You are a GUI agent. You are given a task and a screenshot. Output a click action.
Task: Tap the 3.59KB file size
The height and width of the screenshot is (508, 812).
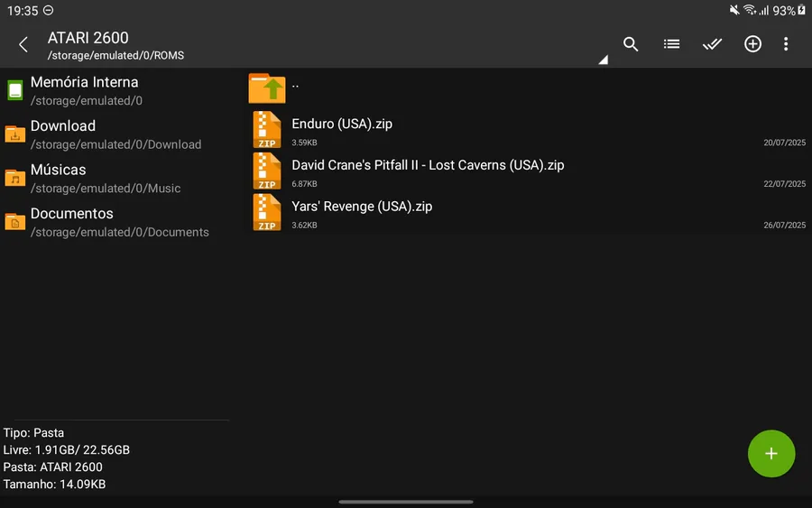pyautogui.click(x=304, y=143)
